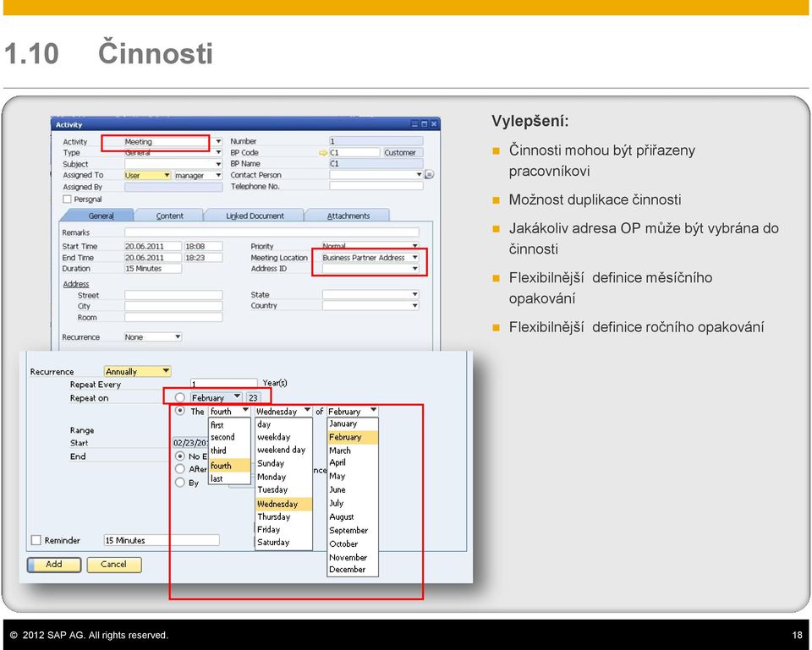Choose 'Monday' from day list

tap(283, 477)
